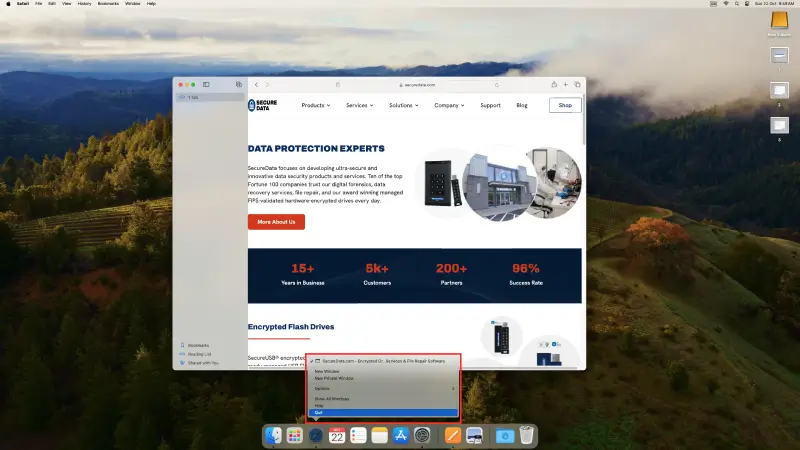Open the Downloads folder in the Dock

point(505,436)
